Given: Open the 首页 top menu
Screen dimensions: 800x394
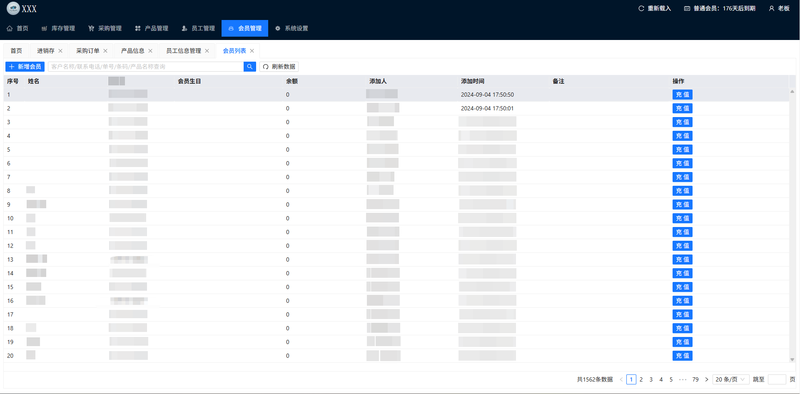Looking at the screenshot, I should tap(17, 29).
